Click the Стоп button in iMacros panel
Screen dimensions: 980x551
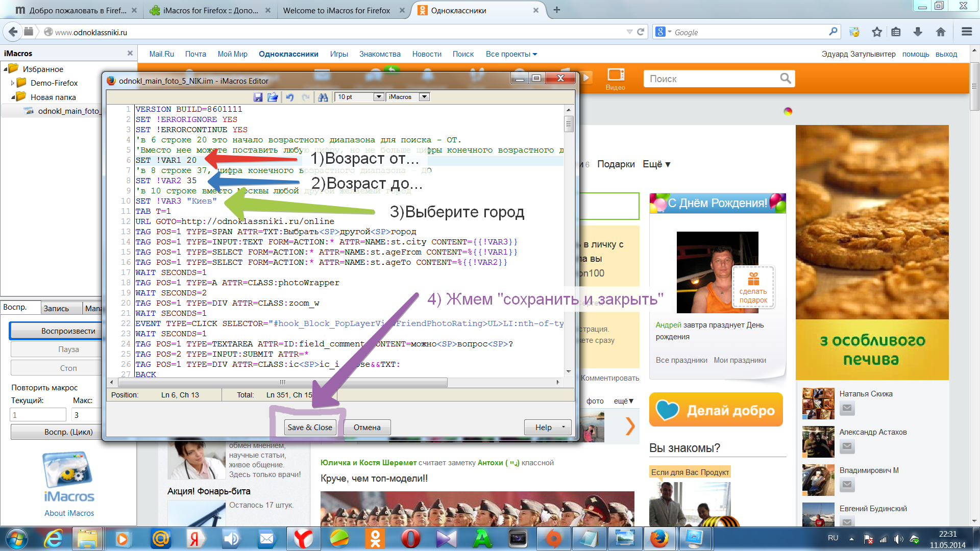pos(68,368)
